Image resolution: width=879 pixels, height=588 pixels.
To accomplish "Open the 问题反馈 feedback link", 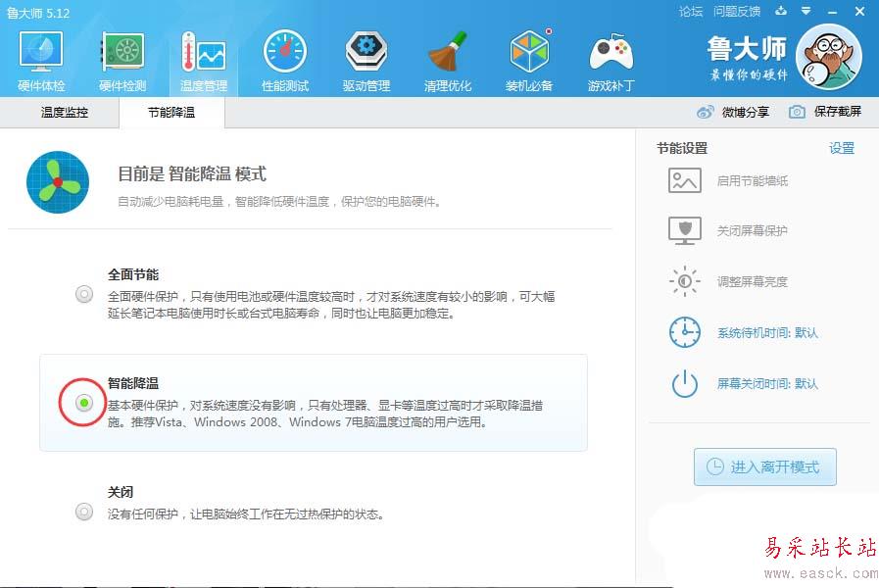I will coord(737,11).
